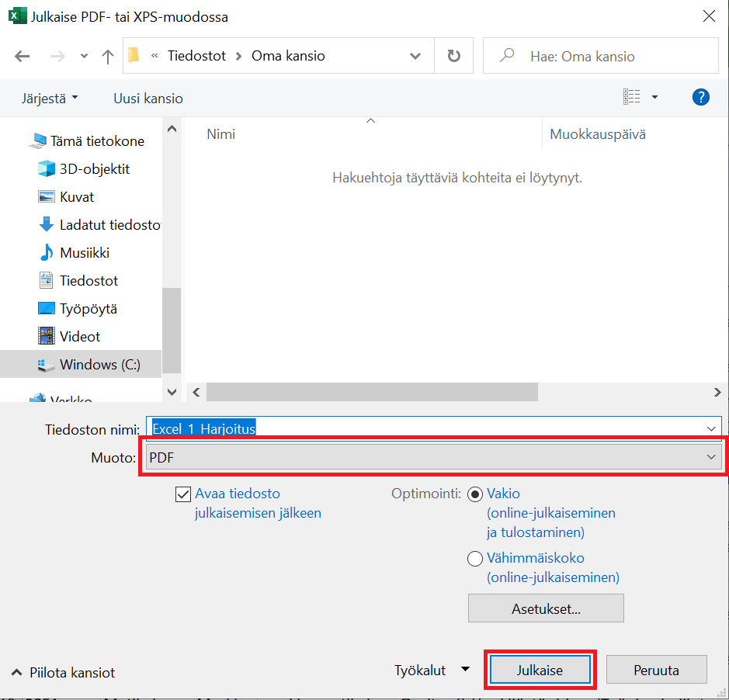Click the 3D-objektit cube icon

pyautogui.click(x=47, y=168)
